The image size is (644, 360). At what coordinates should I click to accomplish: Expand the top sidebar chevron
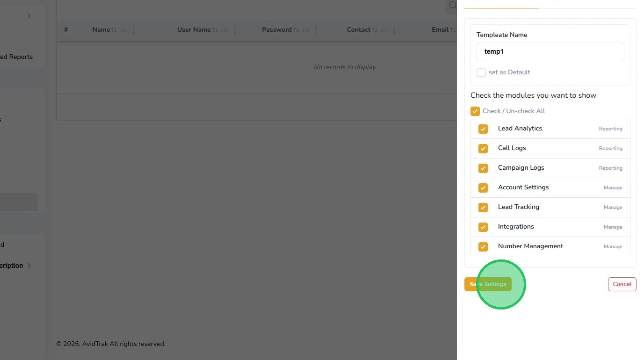[29, 16]
